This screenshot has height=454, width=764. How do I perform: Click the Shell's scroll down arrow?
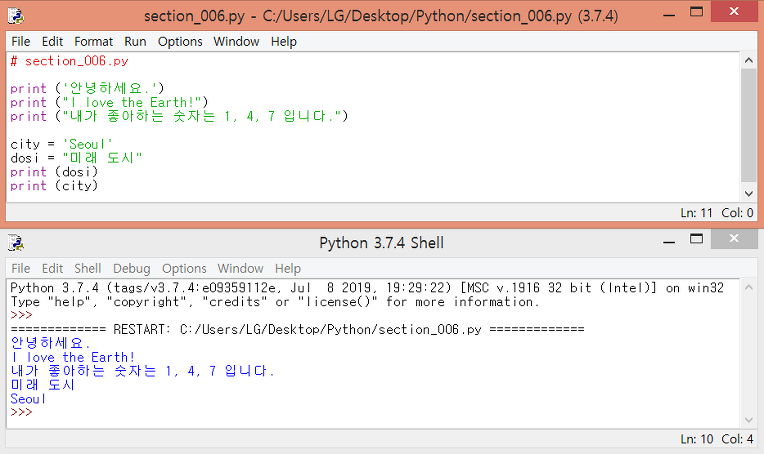click(x=749, y=420)
